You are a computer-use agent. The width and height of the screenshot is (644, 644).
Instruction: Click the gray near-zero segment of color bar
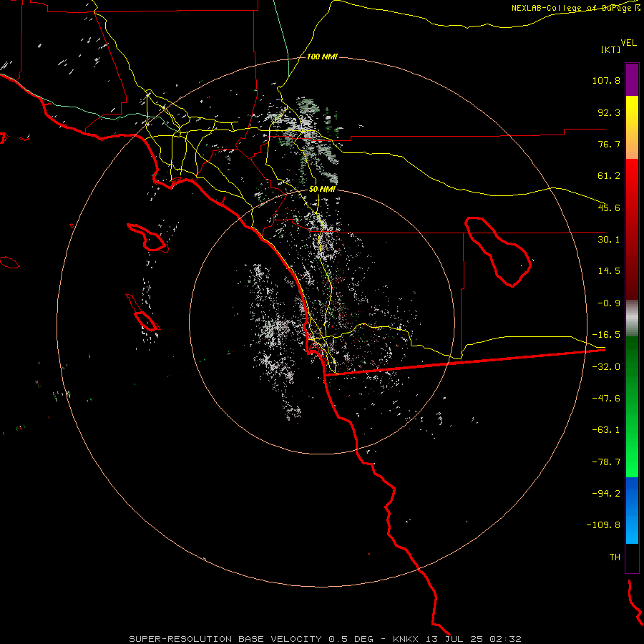pos(632,318)
